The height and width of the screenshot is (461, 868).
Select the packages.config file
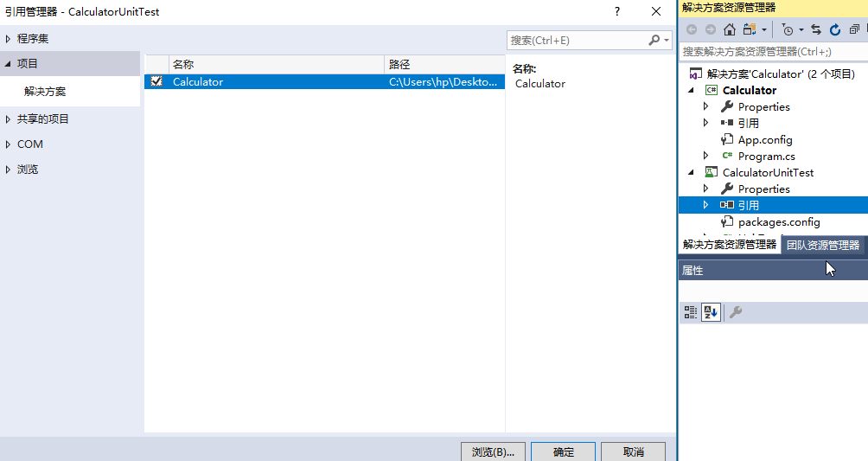point(779,221)
